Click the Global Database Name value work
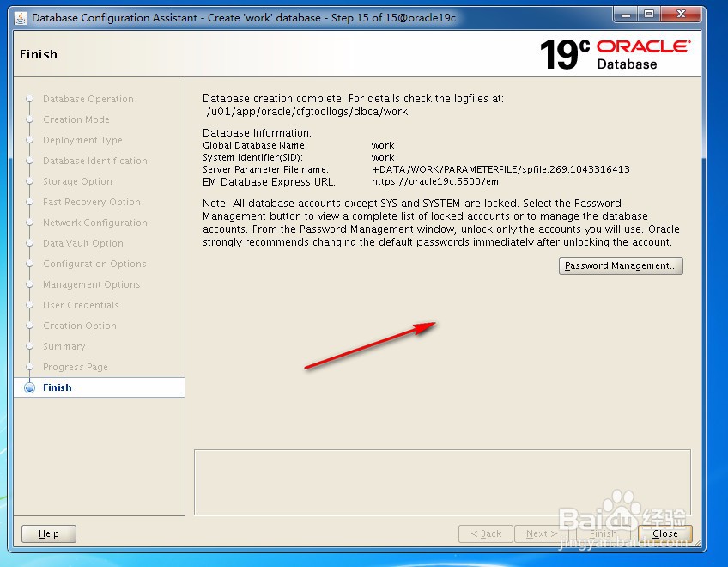728x567 pixels. pos(383,145)
